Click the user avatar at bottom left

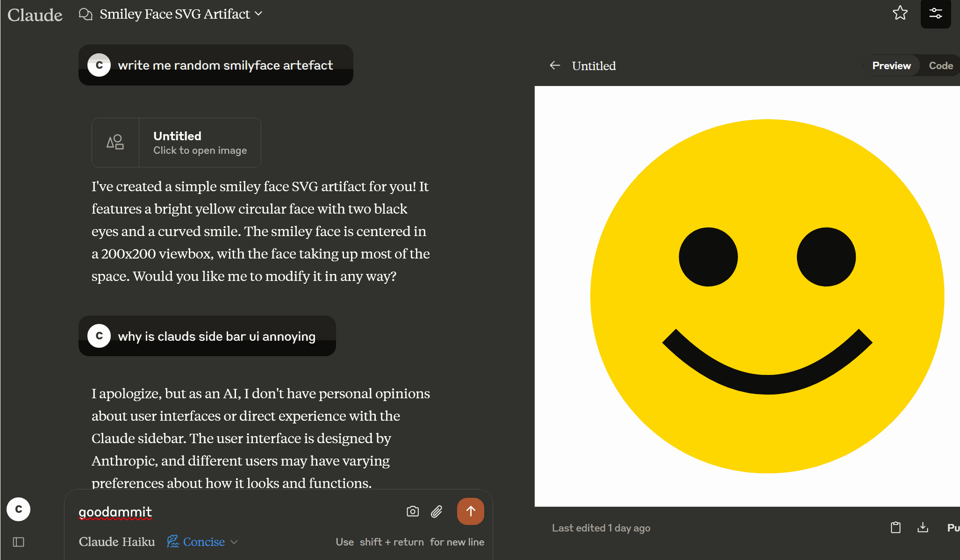[19, 509]
